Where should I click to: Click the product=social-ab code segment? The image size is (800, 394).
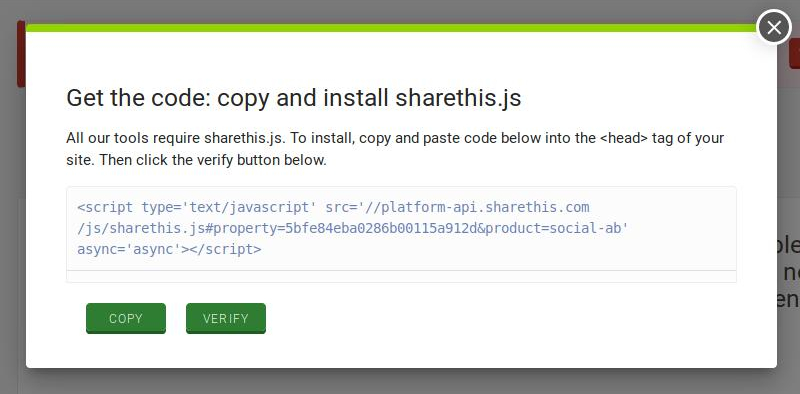557,228
